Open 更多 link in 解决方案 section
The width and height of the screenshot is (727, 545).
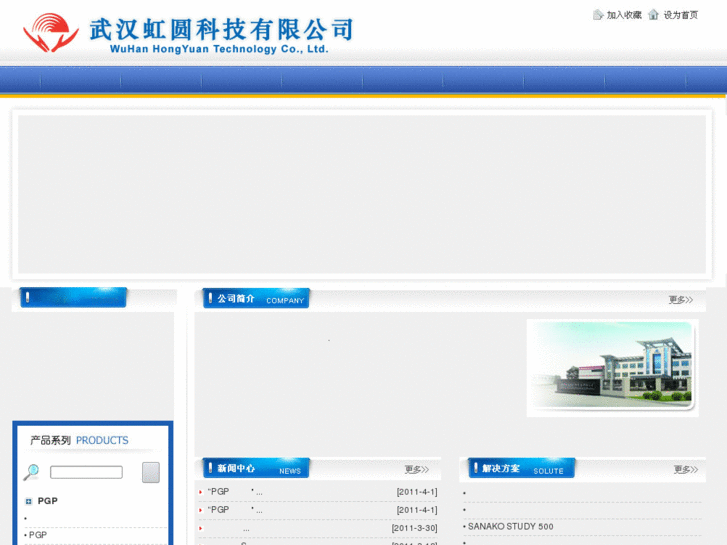pyautogui.click(x=686, y=469)
